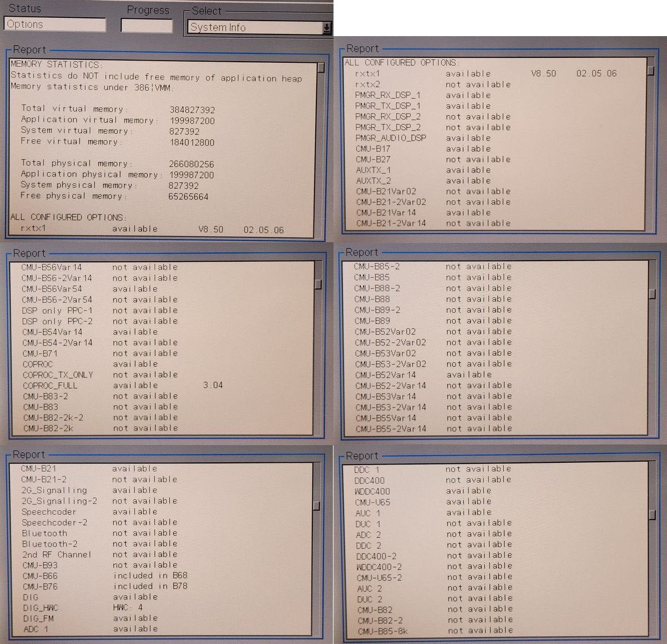Click the Options status field
The height and width of the screenshot is (644, 667).
point(55,24)
